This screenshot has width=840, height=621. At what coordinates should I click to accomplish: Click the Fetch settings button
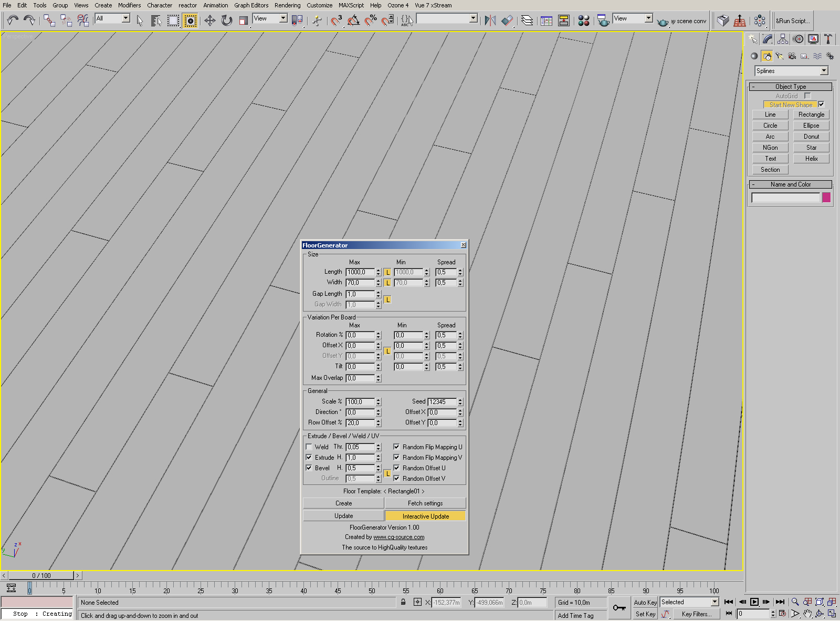pos(425,503)
